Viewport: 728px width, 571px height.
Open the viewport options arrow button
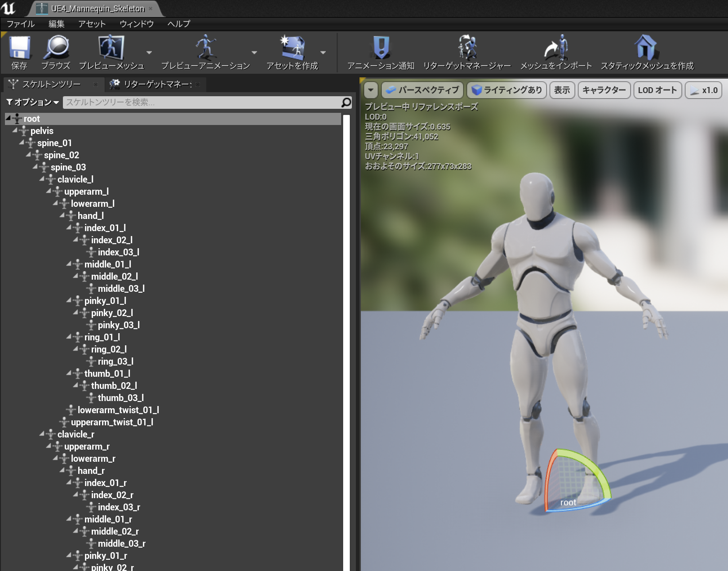371,90
